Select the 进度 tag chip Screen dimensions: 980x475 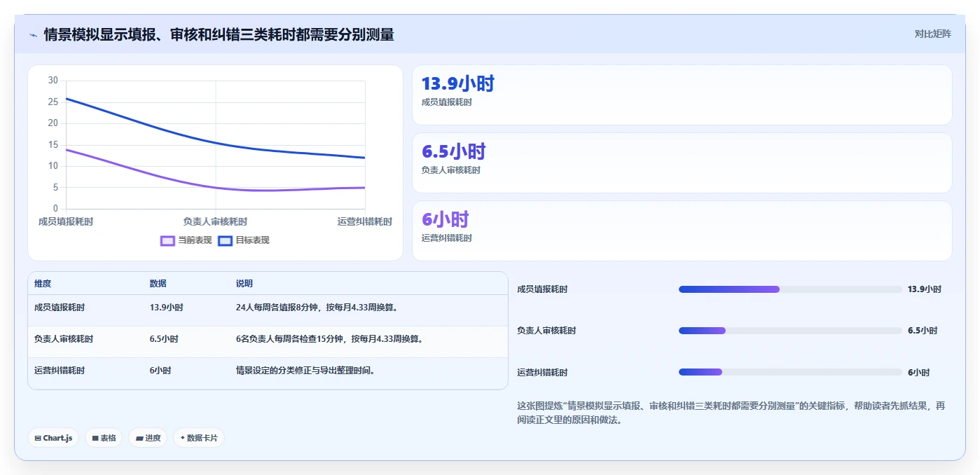coord(148,438)
